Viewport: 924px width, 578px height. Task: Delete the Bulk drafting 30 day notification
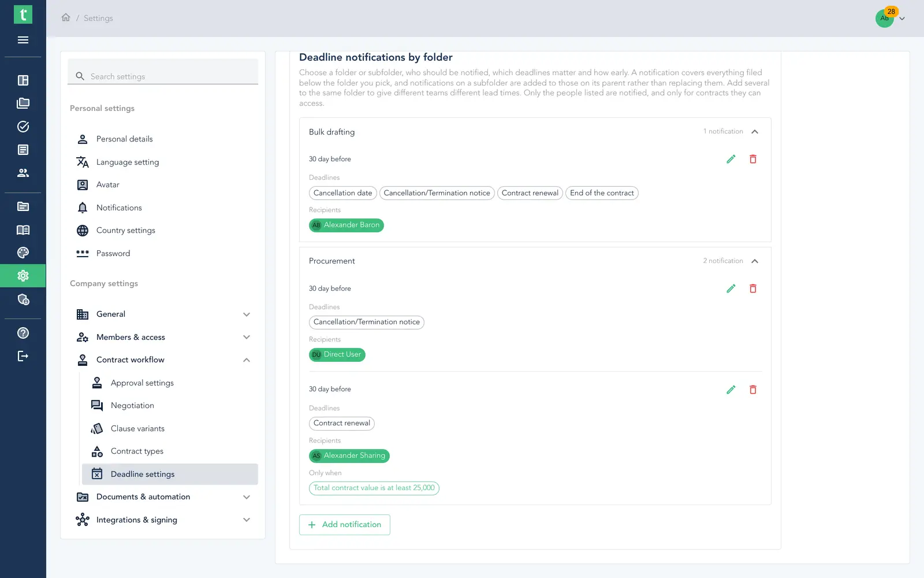pyautogui.click(x=753, y=159)
